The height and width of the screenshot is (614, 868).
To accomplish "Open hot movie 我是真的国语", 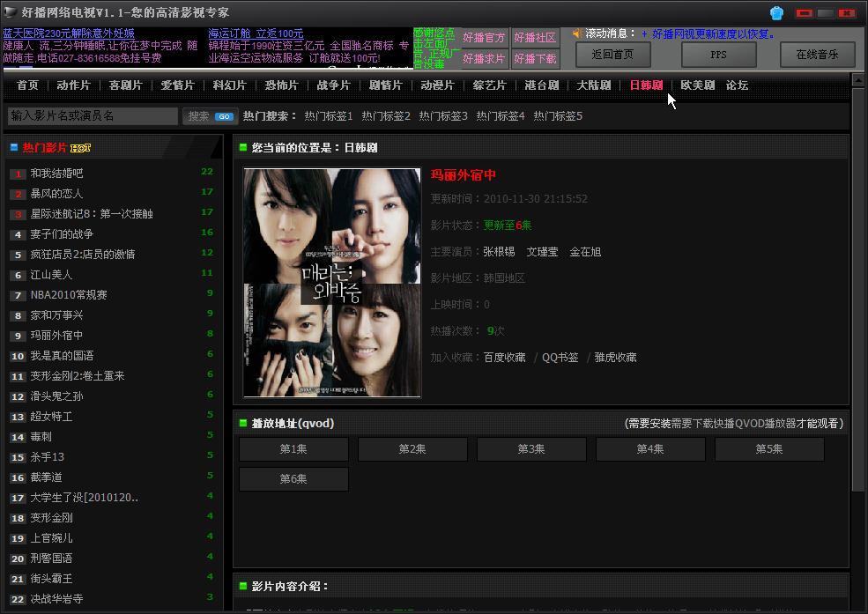I will pyautogui.click(x=62, y=356).
